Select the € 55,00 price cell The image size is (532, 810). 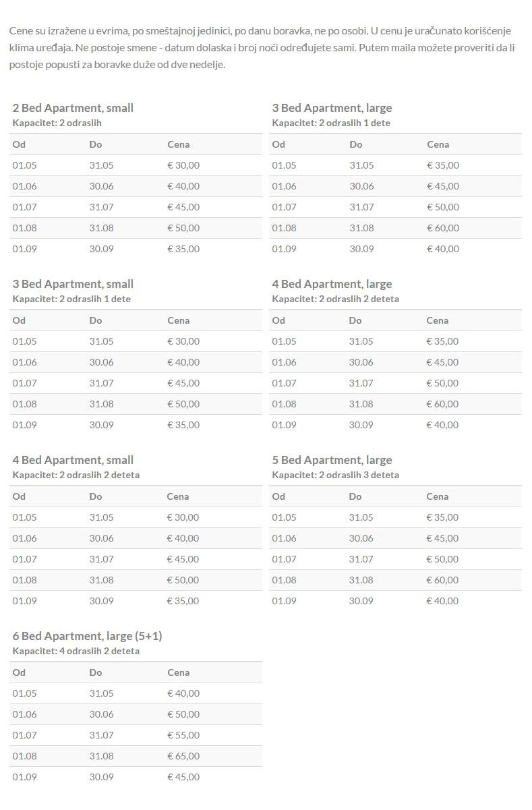pos(183,735)
